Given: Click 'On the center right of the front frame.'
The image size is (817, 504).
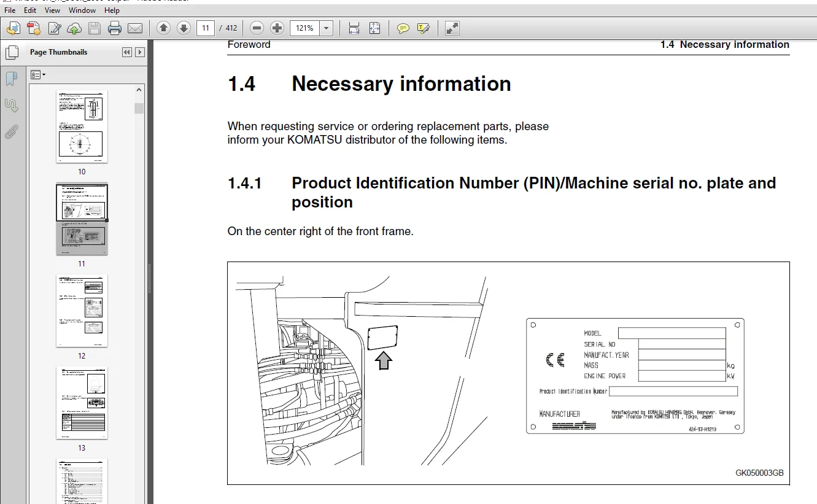Looking at the screenshot, I should pos(320,231).
